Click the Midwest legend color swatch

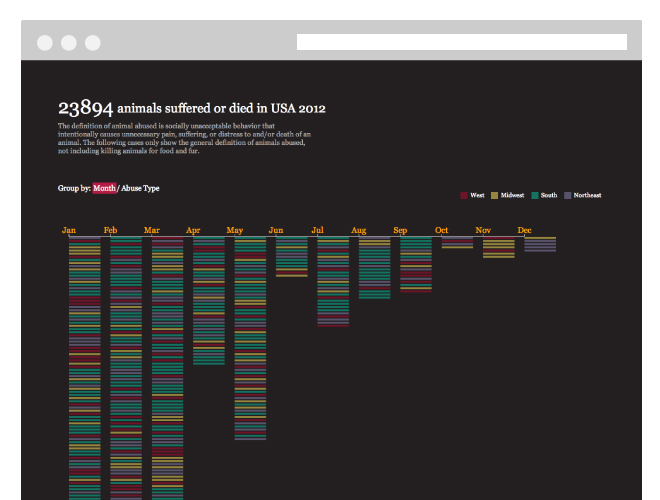(x=495, y=195)
